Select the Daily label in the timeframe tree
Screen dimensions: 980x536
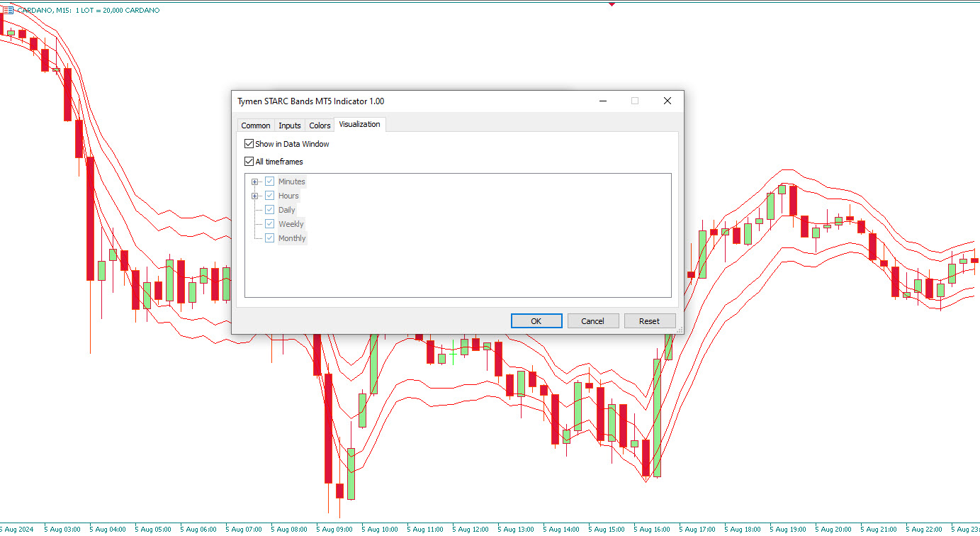click(x=287, y=210)
